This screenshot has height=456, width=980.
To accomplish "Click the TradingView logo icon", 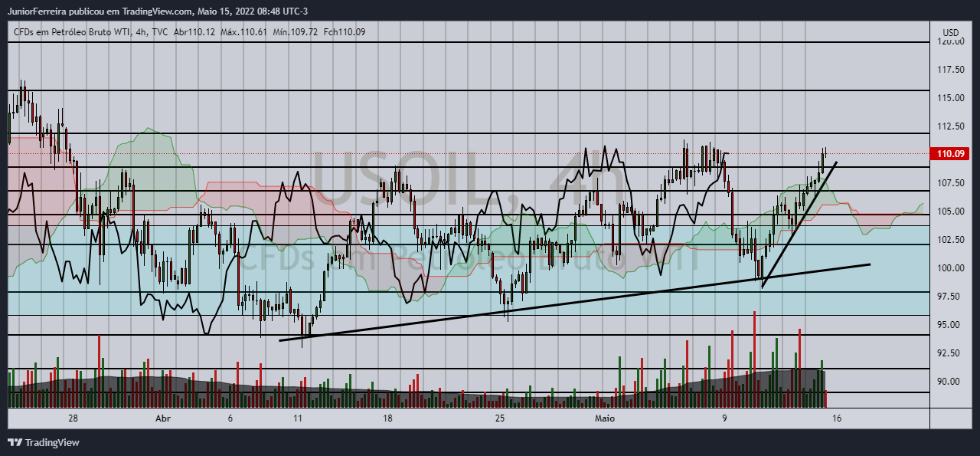I will [x=15, y=442].
